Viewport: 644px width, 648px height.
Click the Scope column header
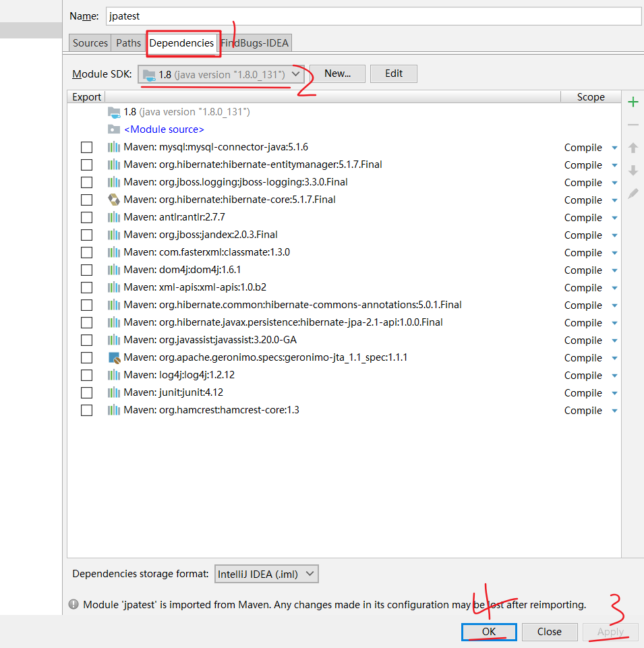pos(591,96)
